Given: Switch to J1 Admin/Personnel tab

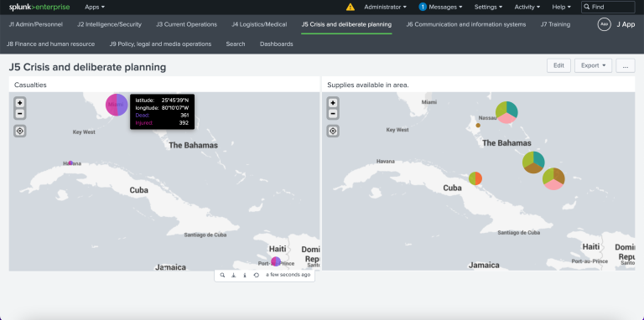Looking at the screenshot, I should point(36,24).
